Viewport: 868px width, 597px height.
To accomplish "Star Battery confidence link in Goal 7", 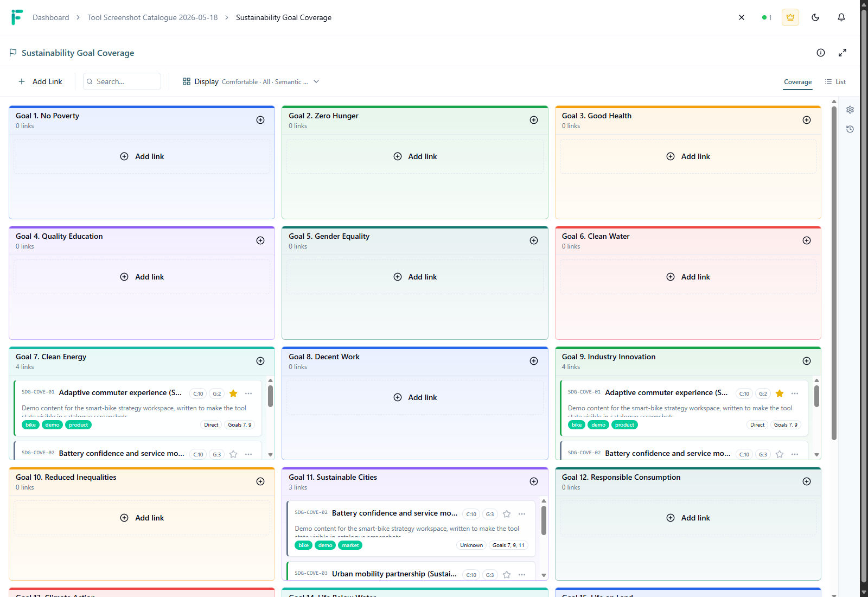I will [x=233, y=454].
